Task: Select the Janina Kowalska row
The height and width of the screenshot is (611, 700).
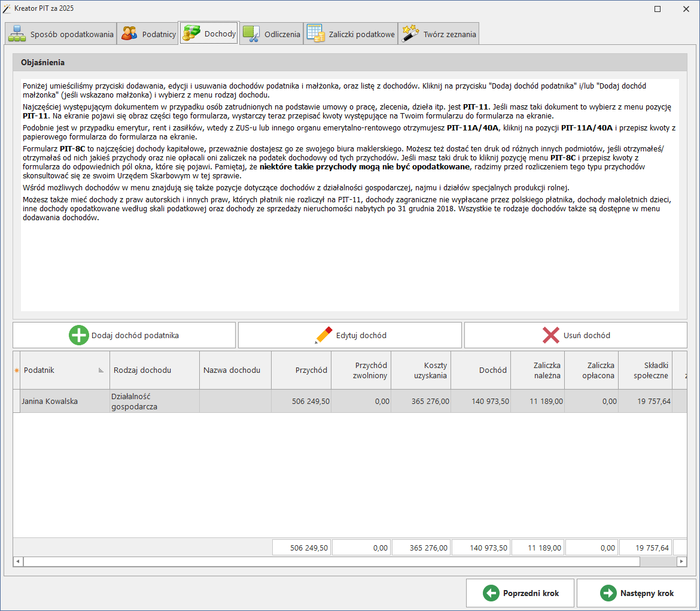Action: [350, 401]
